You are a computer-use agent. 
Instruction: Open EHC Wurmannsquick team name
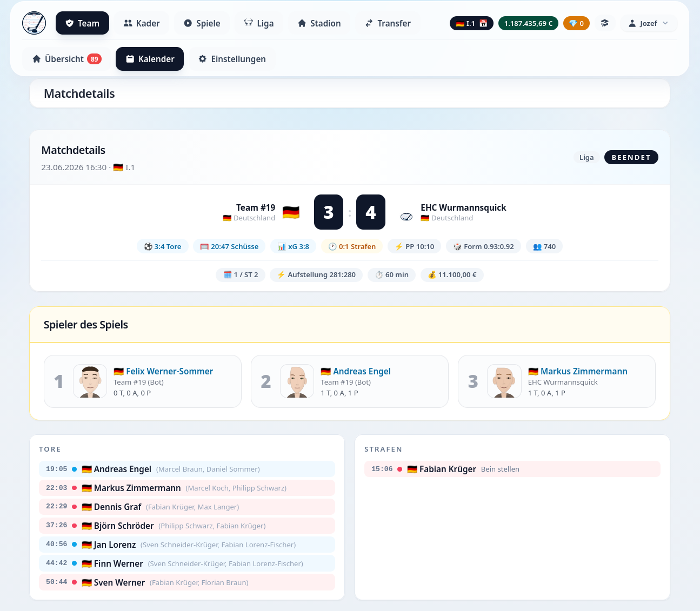click(463, 207)
